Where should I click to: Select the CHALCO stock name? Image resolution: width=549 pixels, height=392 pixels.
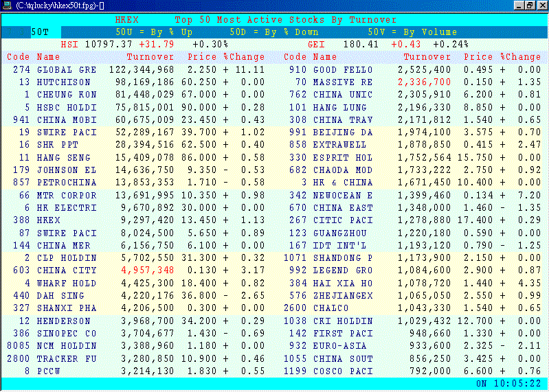tap(331, 308)
